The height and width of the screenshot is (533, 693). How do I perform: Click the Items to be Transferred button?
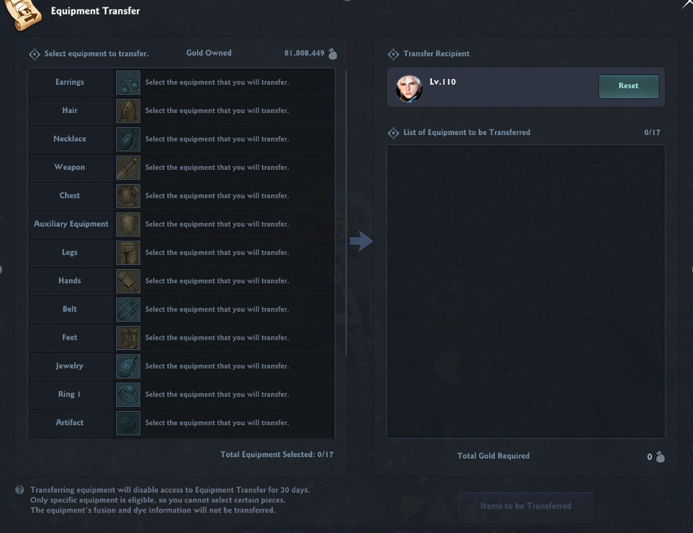(x=525, y=506)
